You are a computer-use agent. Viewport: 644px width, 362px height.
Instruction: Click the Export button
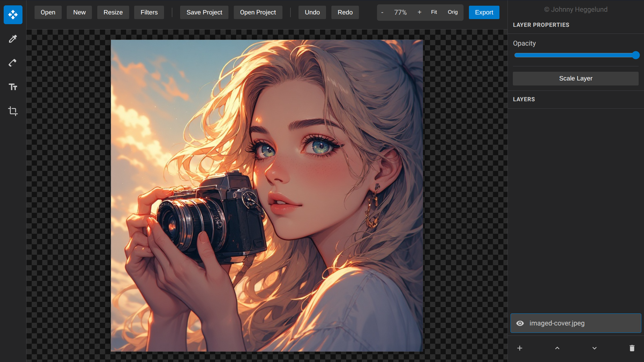pyautogui.click(x=484, y=12)
